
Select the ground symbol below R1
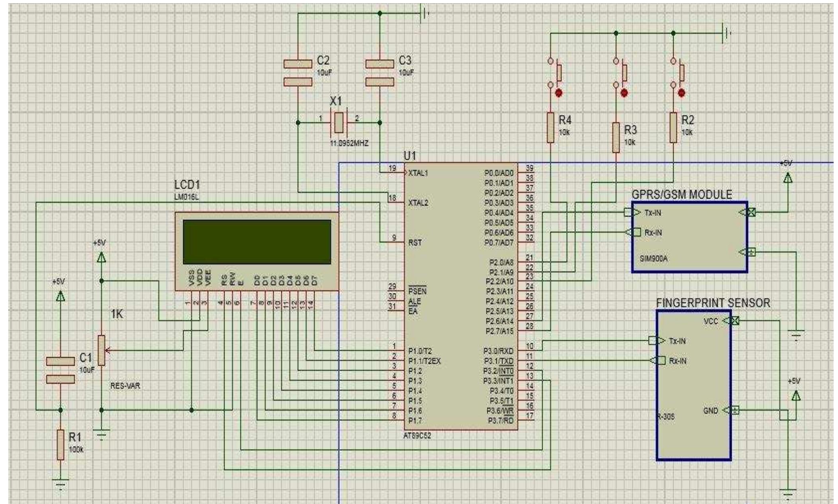pos(61,485)
